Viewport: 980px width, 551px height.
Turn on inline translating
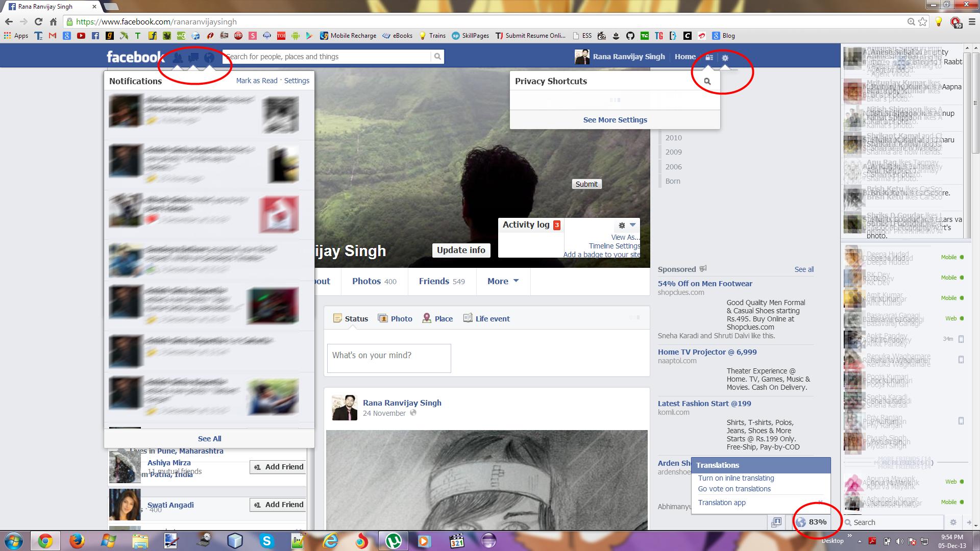click(x=736, y=478)
